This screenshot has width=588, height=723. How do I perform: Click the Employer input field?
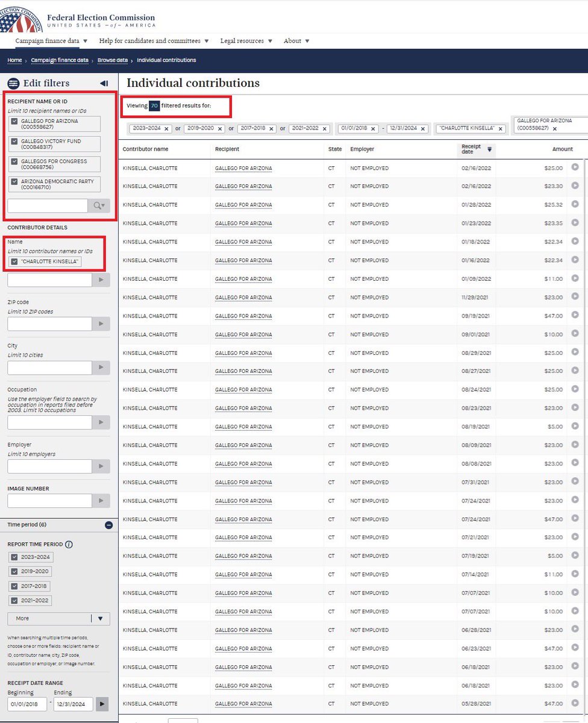tap(49, 466)
